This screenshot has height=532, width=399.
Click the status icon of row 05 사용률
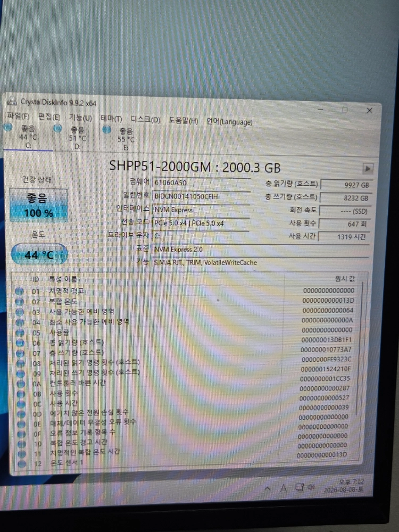tap(20, 332)
